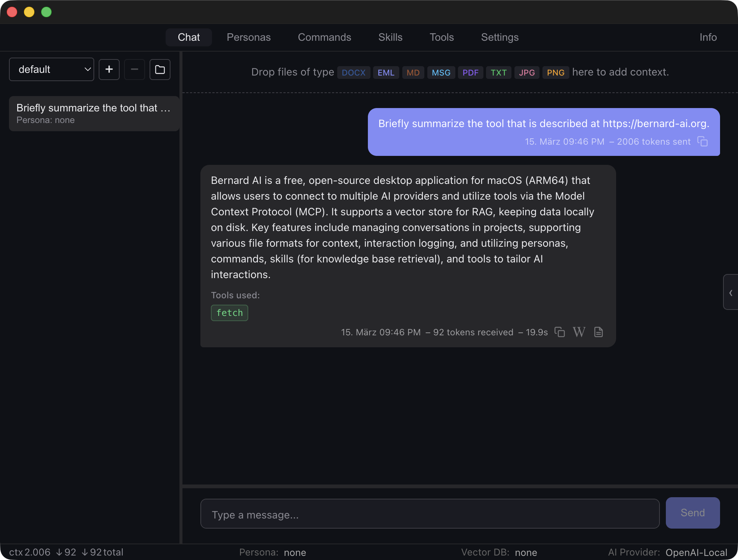
Task: Open the Skills section
Action: (x=390, y=37)
